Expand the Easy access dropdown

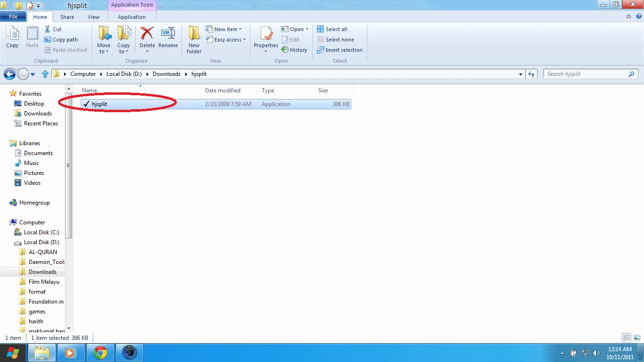coord(226,40)
